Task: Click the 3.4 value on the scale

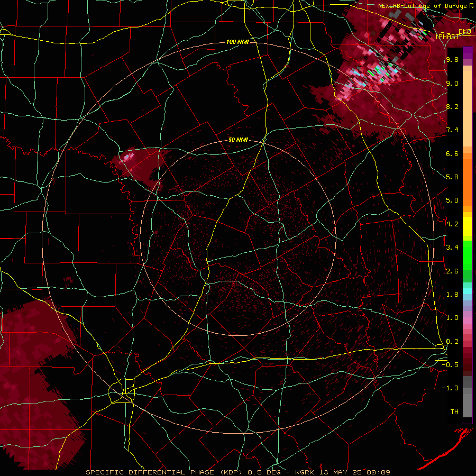Action: pos(452,248)
